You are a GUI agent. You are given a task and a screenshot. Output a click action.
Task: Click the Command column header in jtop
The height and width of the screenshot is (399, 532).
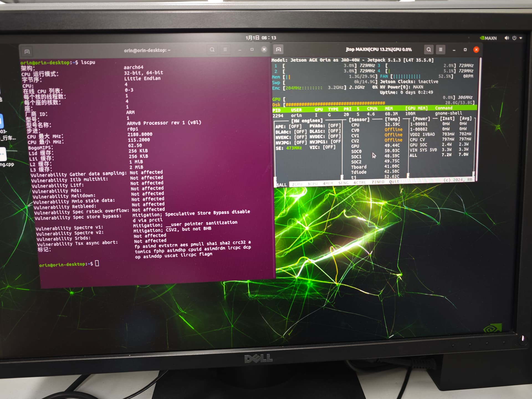click(444, 108)
